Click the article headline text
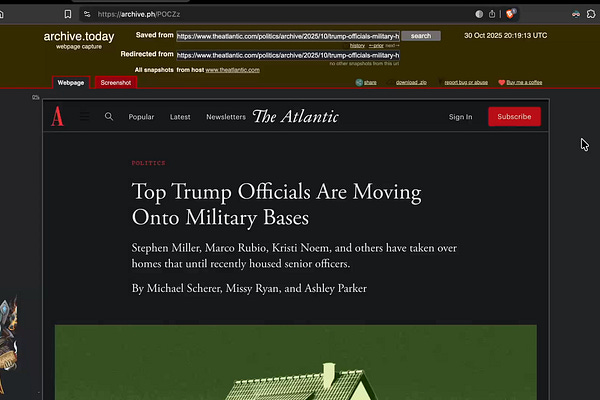600x400 pixels. [x=276, y=204]
